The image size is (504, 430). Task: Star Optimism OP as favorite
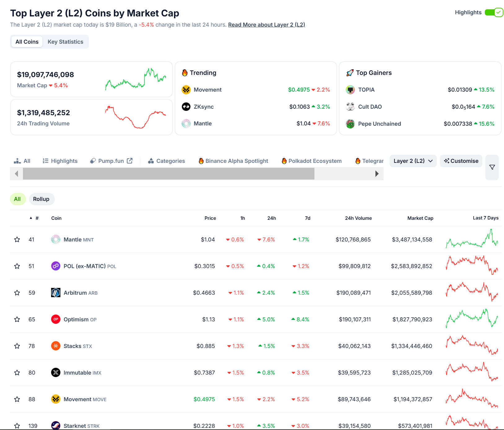[17, 319]
